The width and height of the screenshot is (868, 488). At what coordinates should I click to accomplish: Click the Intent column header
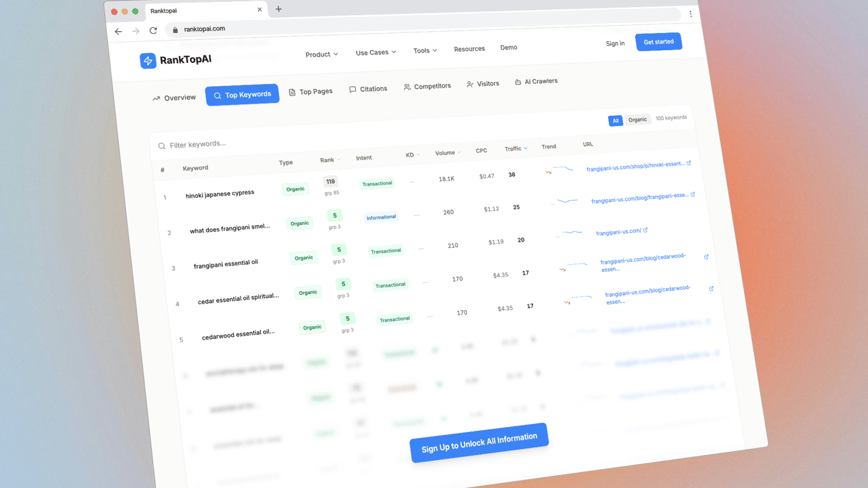coord(364,158)
